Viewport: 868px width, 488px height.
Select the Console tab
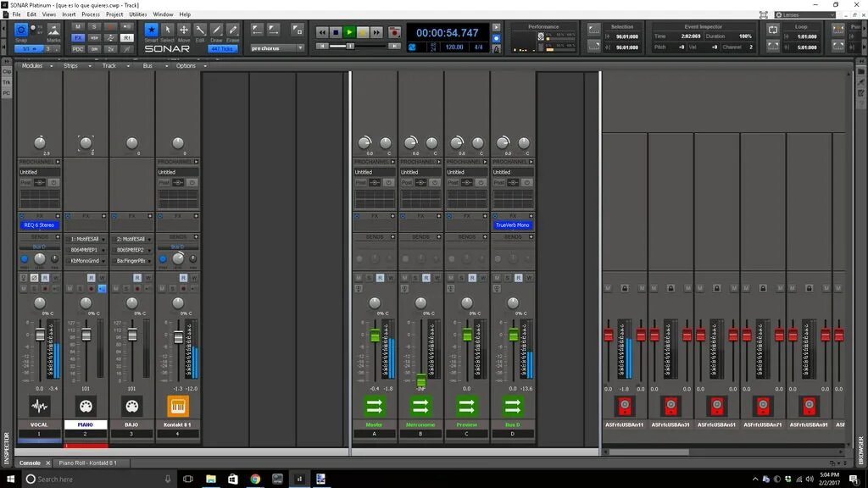tap(30, 463)
